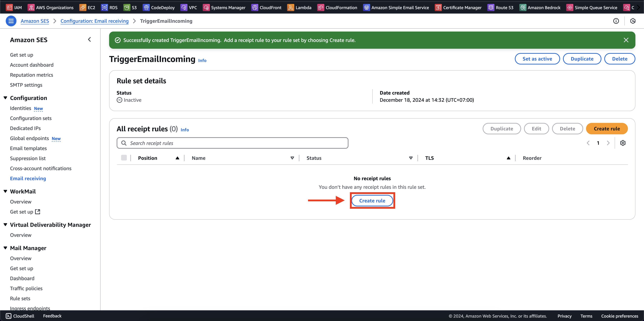644x321 pixels.
Task: Open Email receiving in sidebar
Action: point(28,178)
